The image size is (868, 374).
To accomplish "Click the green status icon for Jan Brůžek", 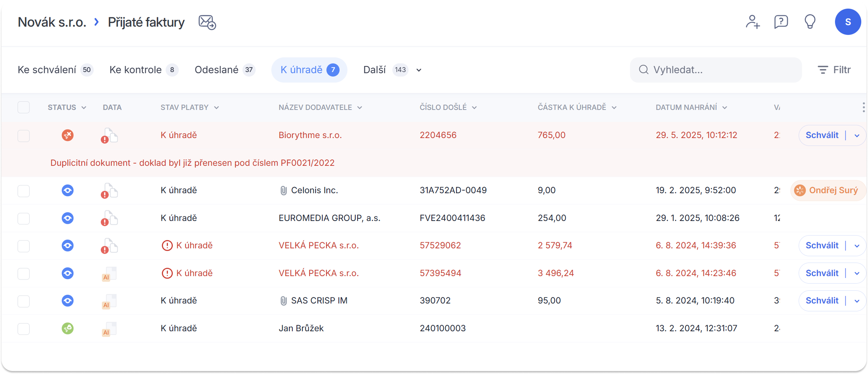I will click(x=67, y=328).
